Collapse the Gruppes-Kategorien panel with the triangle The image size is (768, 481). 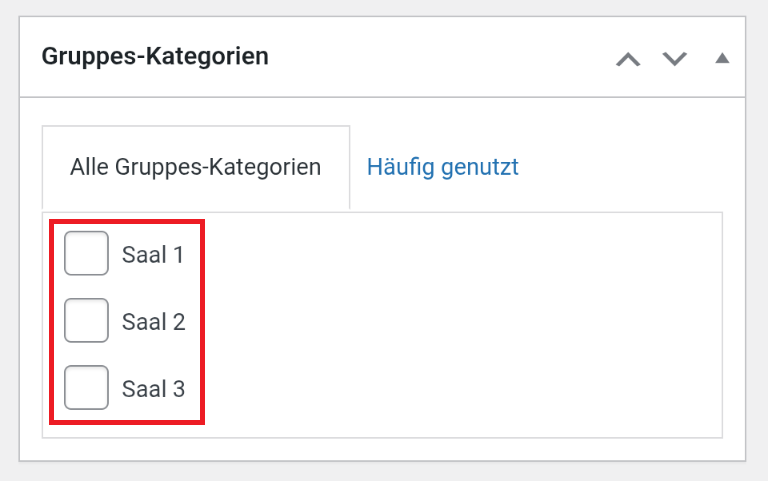click(x=722, y=58)
